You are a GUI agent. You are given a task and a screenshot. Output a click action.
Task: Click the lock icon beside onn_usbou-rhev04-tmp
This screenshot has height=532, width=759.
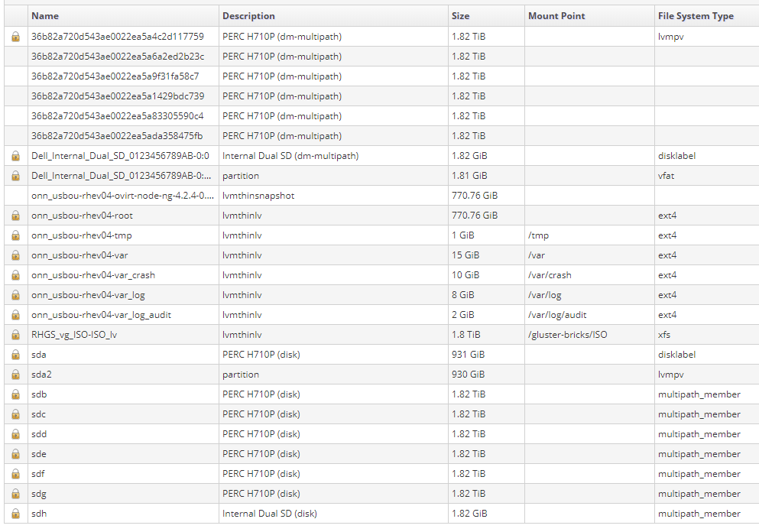[15, 235]
